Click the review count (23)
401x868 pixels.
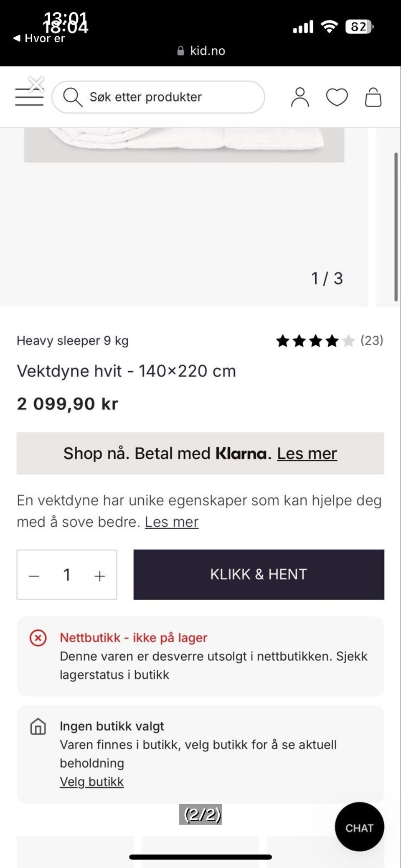[x=372, y=340]
